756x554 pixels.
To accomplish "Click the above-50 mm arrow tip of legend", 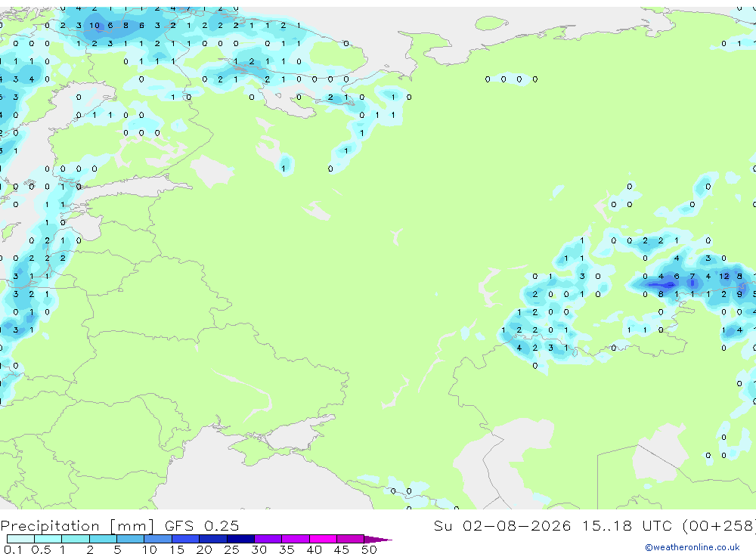I will (x=379, y=539).
